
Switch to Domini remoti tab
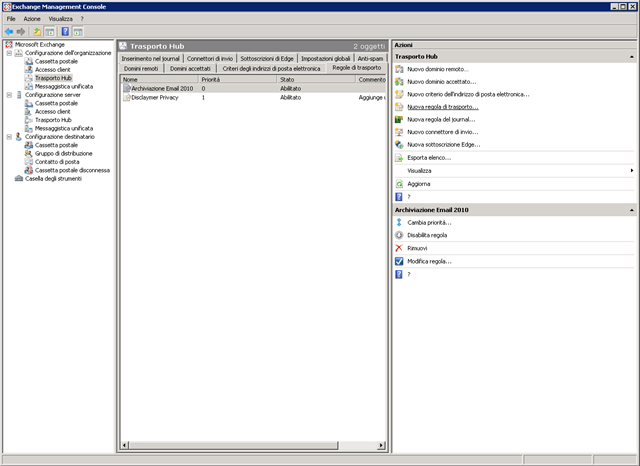tap(141, 69)
